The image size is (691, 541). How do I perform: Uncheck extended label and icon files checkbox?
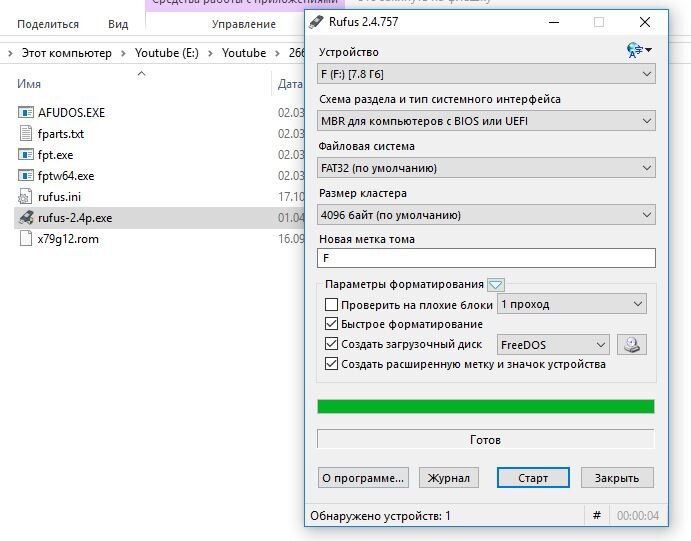(x=331, y=364)
